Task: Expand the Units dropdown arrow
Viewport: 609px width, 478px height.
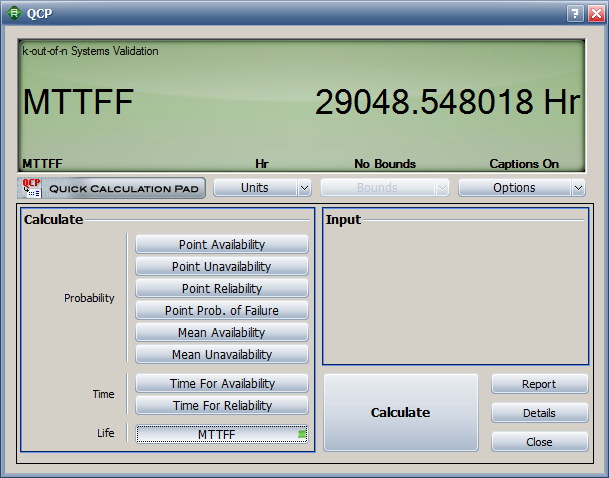Action: [x=304, y=188]
